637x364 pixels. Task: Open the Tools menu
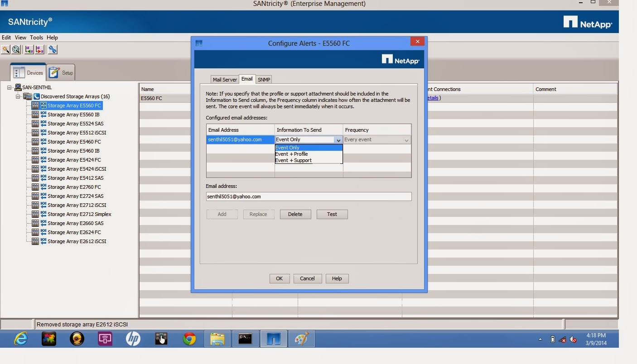(x=36, y=38)
